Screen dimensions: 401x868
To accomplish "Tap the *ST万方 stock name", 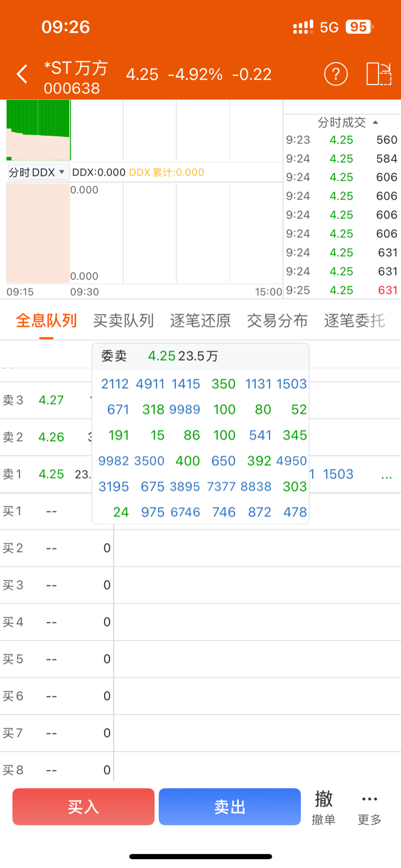I will tap(76, 68).
